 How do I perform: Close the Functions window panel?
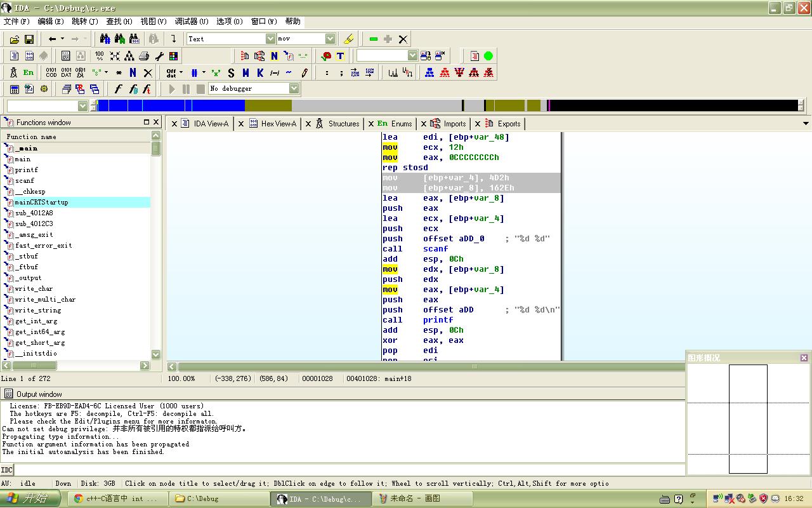click(x=156, y=122)
